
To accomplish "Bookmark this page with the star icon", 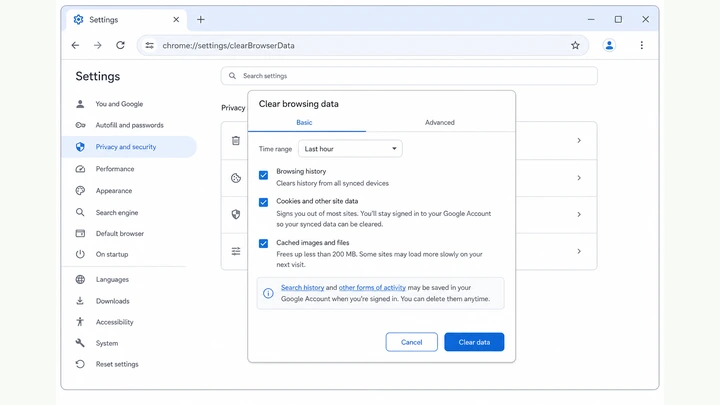I will [x=575, y=45].
